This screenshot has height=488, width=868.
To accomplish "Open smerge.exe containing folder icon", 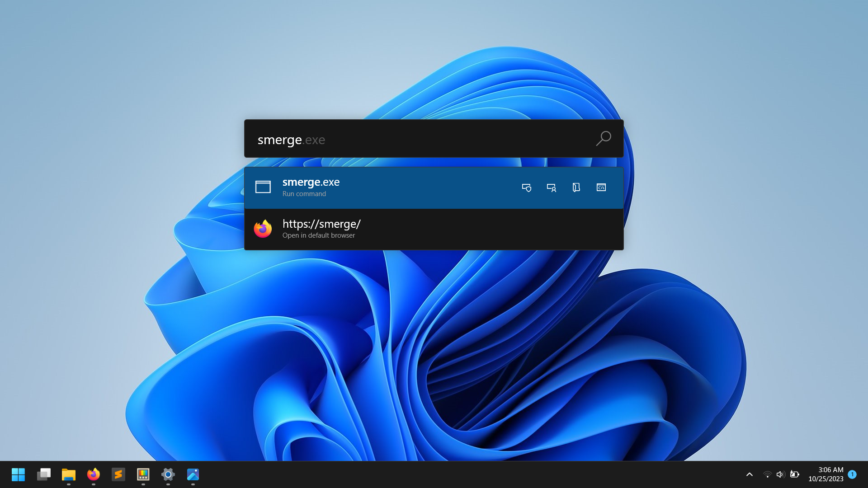I will (x=576, y=188).
